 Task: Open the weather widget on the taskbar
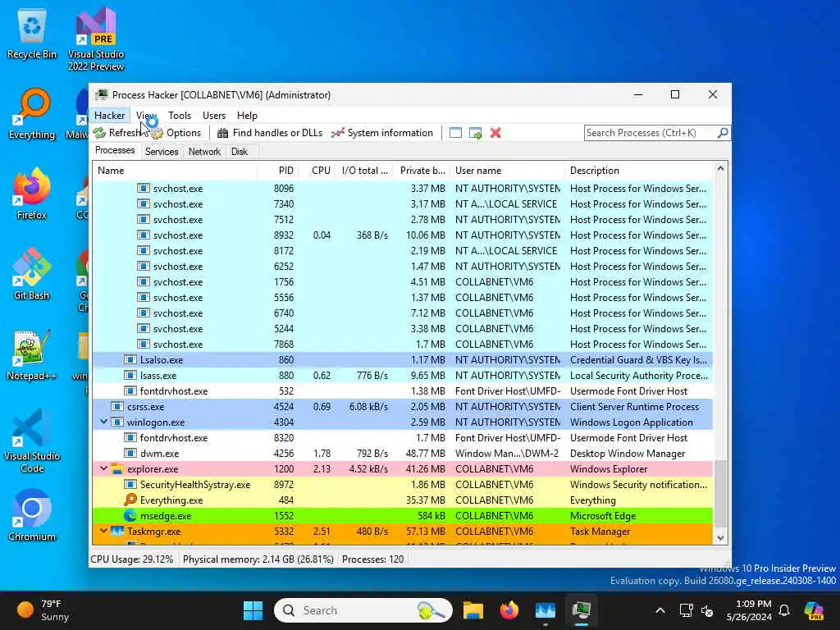43,610
